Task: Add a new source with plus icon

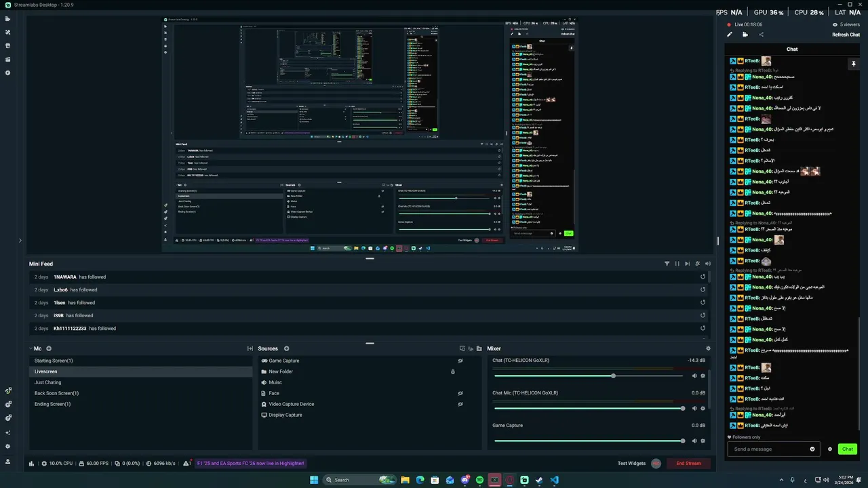Action: [x=286, y=348]
